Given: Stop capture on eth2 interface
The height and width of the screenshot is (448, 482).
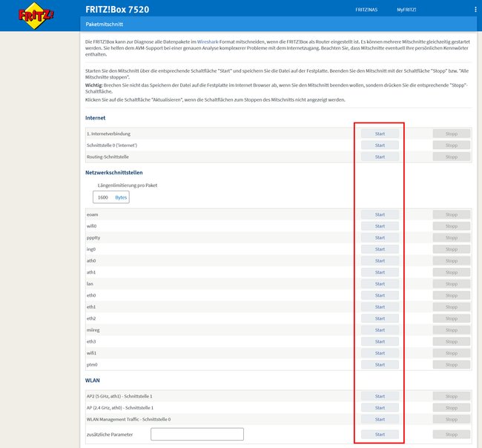Looking at the screenshot, I should tap(452, 318).
